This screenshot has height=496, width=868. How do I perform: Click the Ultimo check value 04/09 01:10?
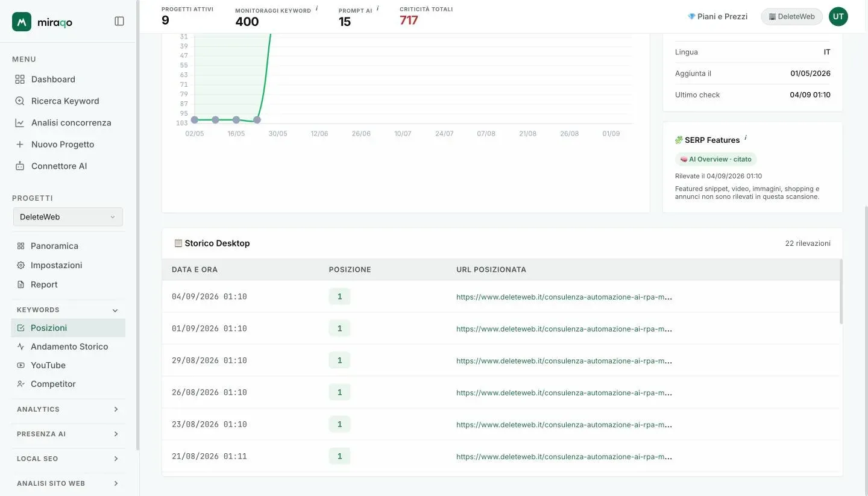(x=810, y=95)
